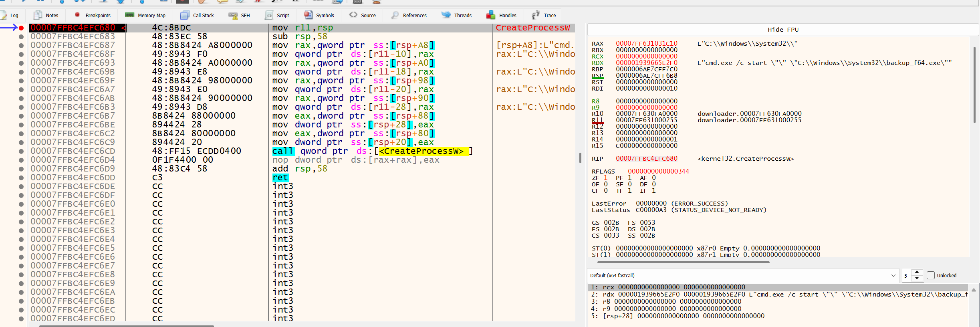This screenshot has height=327, width=980.
Task: Toggle breakpoint dot at 00007FFBC4EFC6CD
Action: [21, 151]
